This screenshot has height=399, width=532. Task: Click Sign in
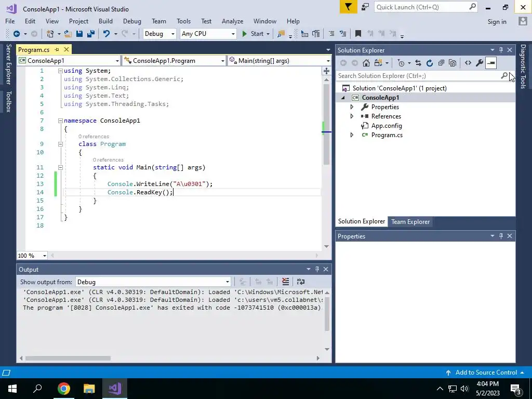[x=497, y=22]
